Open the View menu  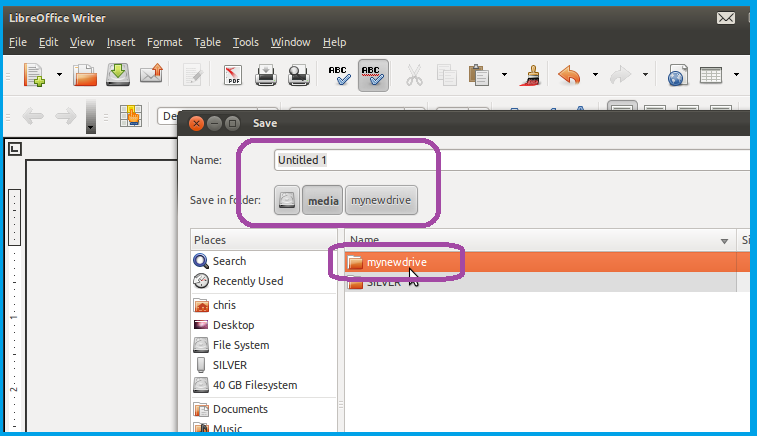(82, 42)
